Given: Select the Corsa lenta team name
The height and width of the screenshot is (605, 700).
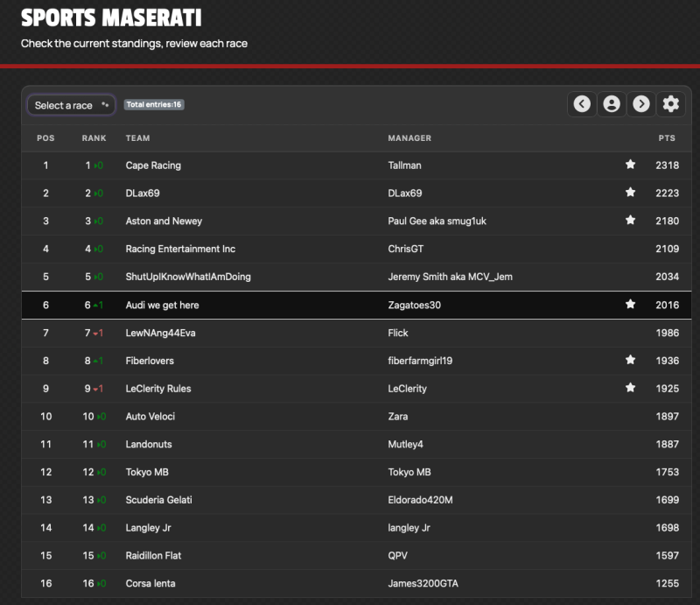Looking at the screenshot, I should 150,583.
